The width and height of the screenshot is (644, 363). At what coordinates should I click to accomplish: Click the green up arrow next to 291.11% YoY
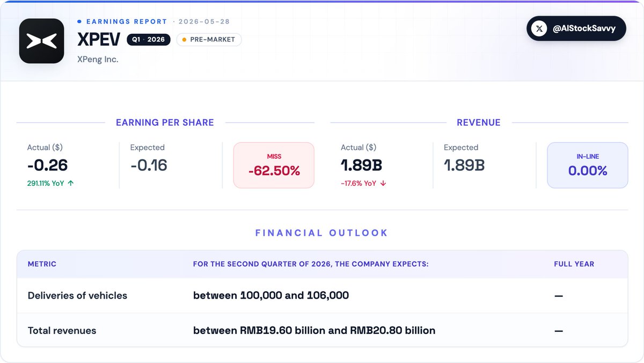71,183
